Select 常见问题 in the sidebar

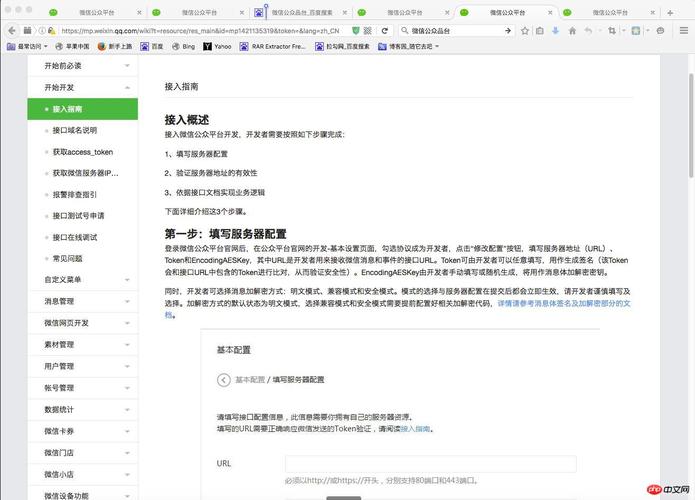[67, 258]
